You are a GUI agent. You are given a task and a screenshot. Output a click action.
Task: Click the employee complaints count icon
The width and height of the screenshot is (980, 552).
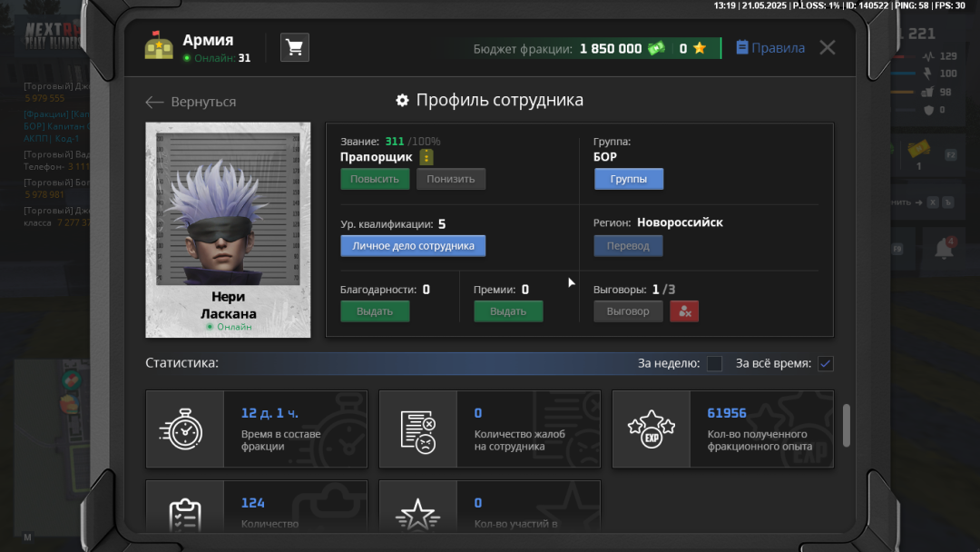point(417,429)
